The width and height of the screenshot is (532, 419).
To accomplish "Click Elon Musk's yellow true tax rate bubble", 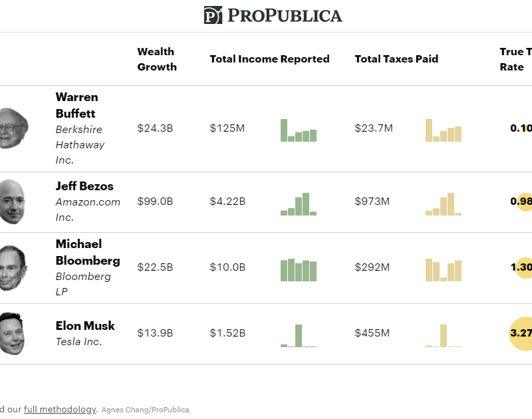I will click(x=521, y=334).
